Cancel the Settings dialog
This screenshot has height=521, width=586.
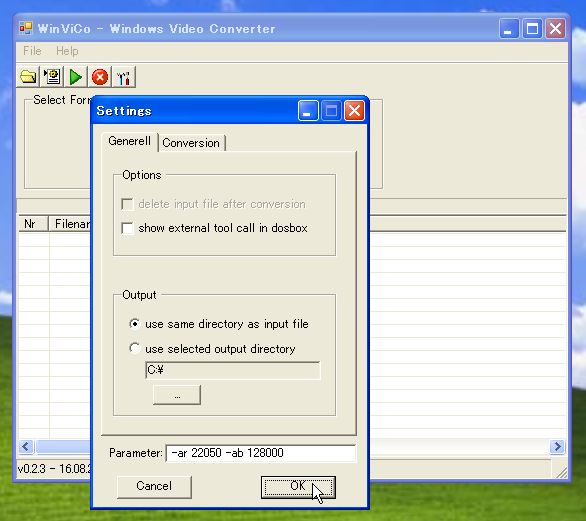click(x=154, y=487)
